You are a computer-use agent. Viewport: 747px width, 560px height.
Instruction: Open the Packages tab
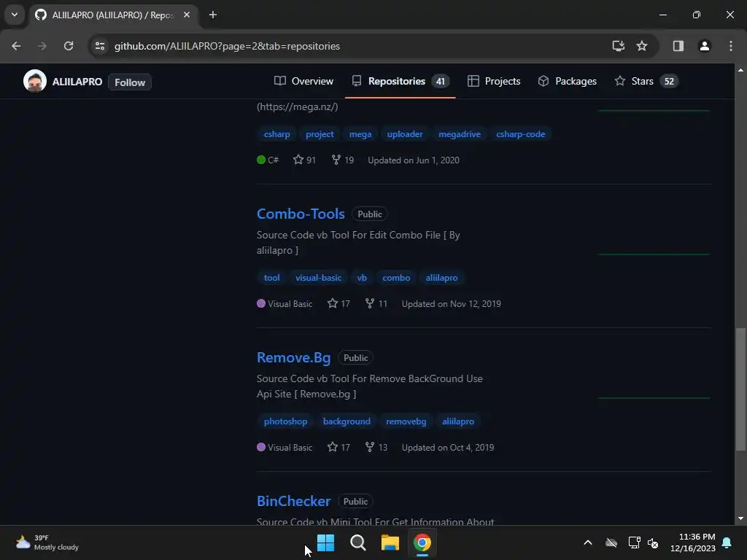coord(567,82)
